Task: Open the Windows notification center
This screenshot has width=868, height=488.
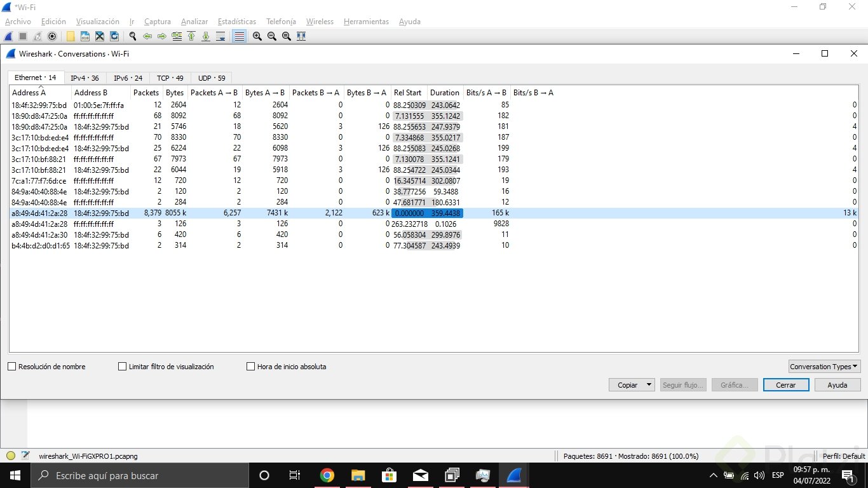Action: pyautogui.click(x=847, y=475)
